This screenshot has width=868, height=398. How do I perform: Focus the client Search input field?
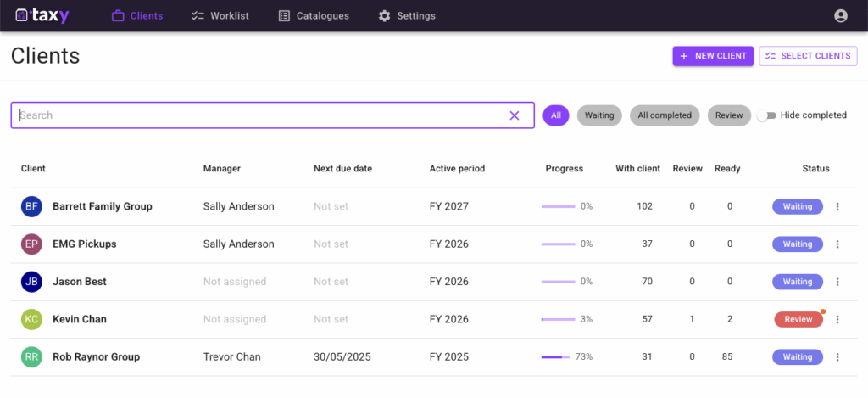[x=254, y=115]
